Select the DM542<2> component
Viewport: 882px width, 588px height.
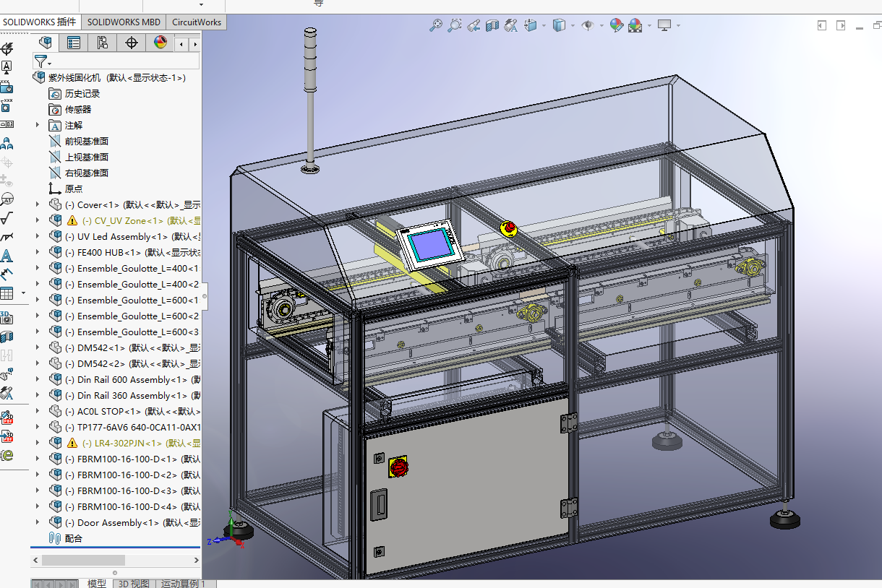[124, 363]
